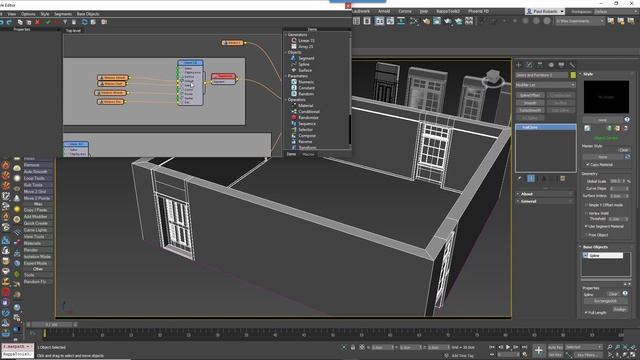The width and height of the screenshot is (640, 360).
Task: Redo action in Style Editor toolbar
Action: click(x=9, y=22)
